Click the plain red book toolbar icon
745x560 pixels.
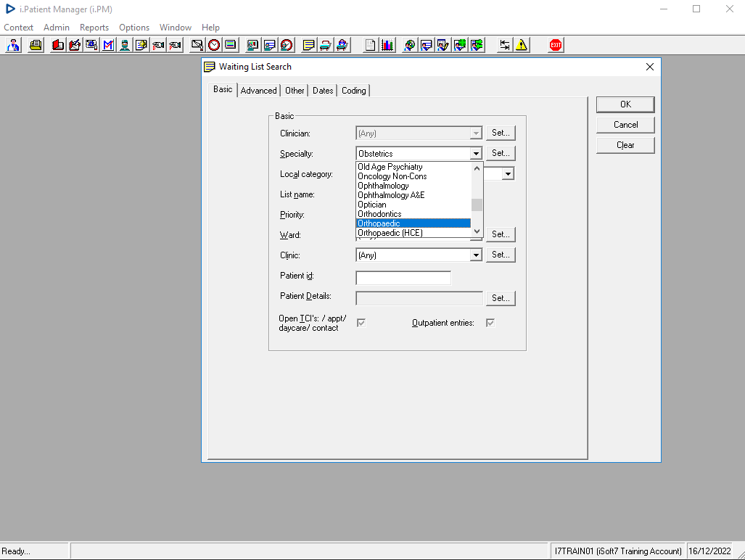[x=58, y=45]
